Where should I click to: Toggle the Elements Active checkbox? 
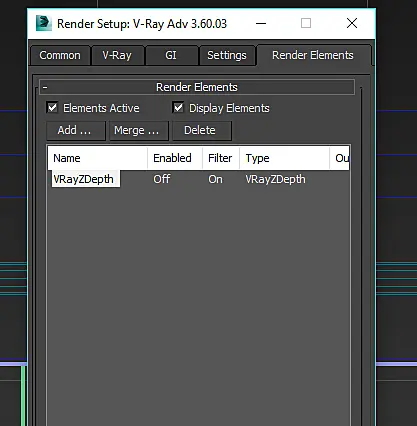click(x=52, y=108)
